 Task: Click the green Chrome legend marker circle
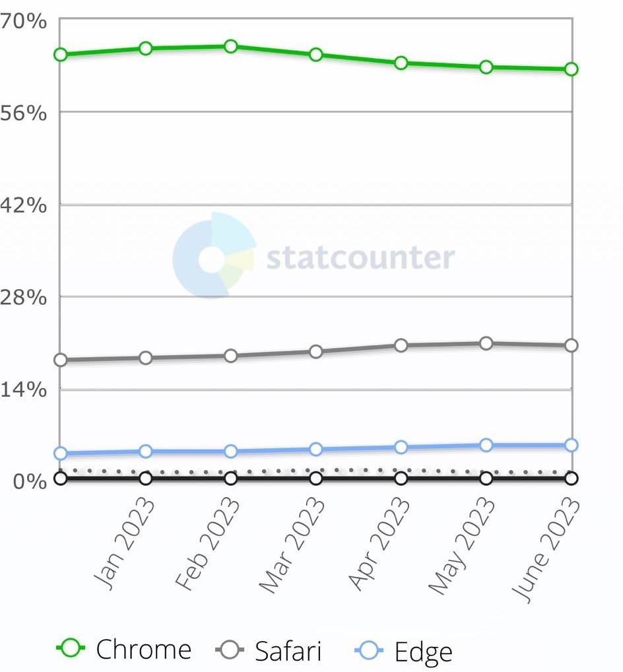[71, 650]
